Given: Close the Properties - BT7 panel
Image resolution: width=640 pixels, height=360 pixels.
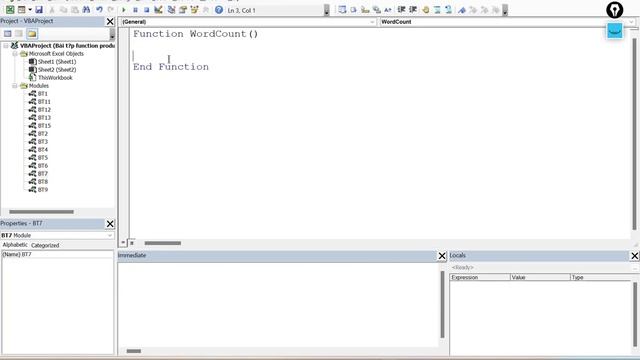Looking at the screenshot, I should (x=110, y=224).
